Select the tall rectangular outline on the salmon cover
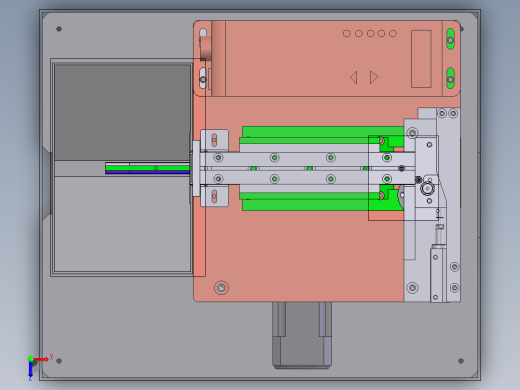Screen dimensions: 520x390 [x=421, y=59]
